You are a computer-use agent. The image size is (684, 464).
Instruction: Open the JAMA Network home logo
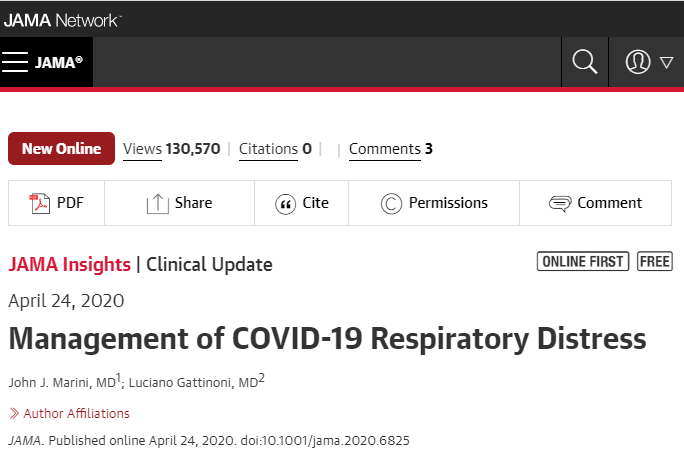coord(62,20)
